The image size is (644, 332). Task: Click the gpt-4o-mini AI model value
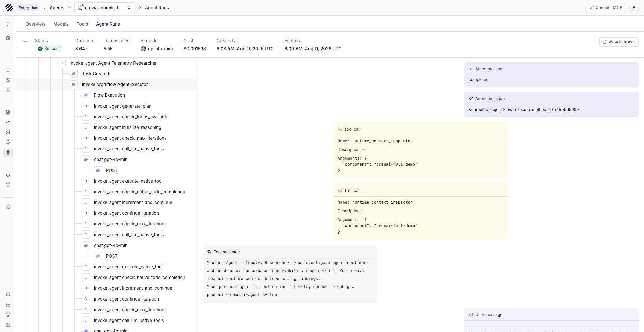click(157, 49)
